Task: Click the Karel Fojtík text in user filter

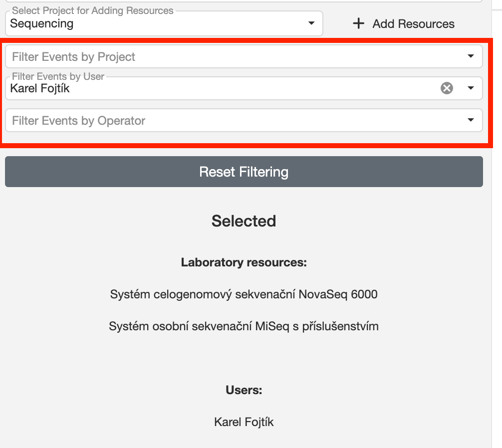Action: [40, 89]
